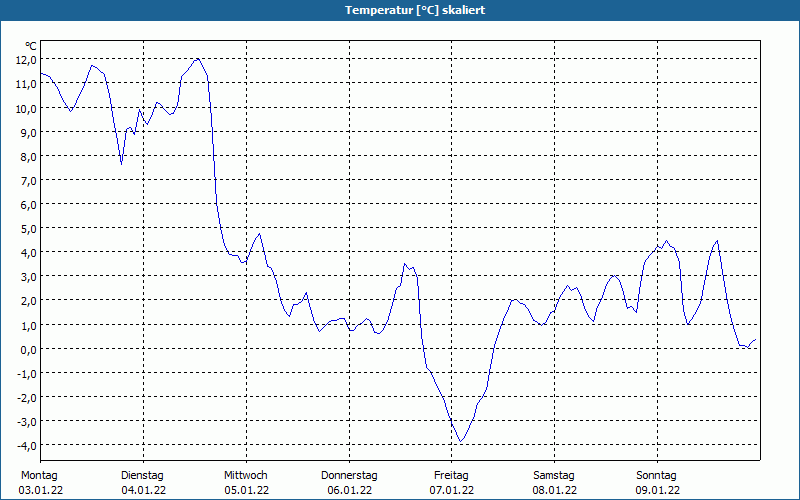Viewport: 800px width, 500px height.
Task: Click the 1,0 axis value
Action: pyautogui.click(x=29, y=326)
